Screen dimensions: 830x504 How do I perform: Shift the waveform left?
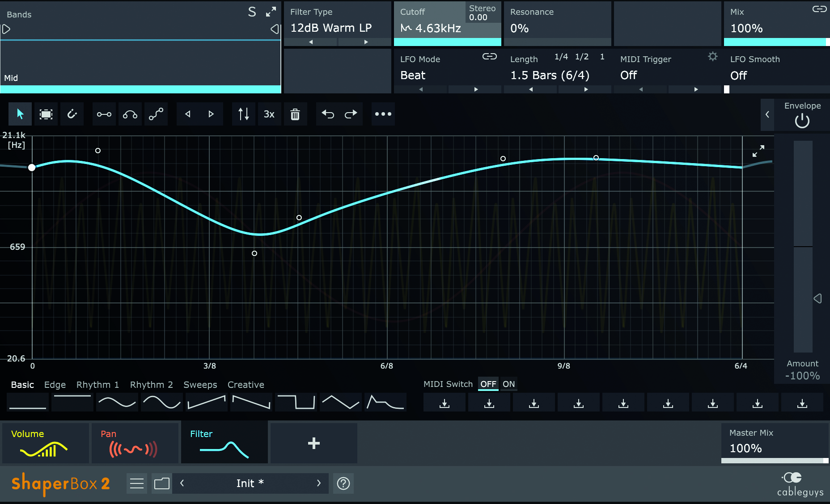tap(188, 114)
